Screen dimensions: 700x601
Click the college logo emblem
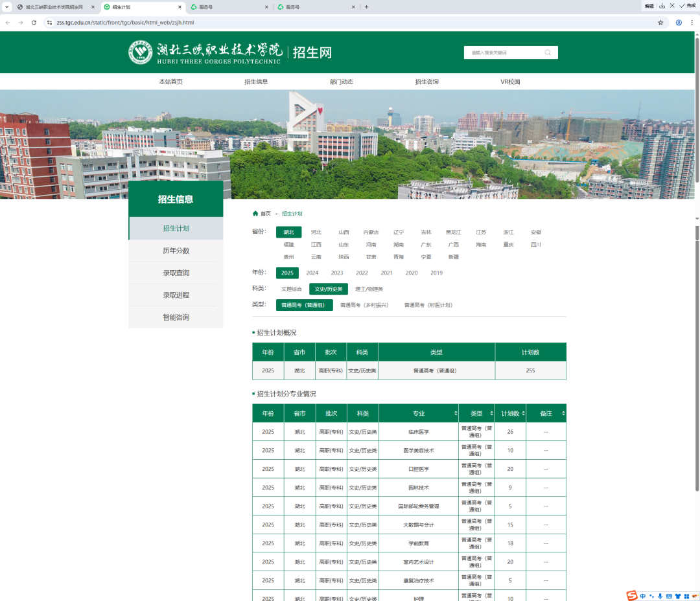(x=140, y=52)
